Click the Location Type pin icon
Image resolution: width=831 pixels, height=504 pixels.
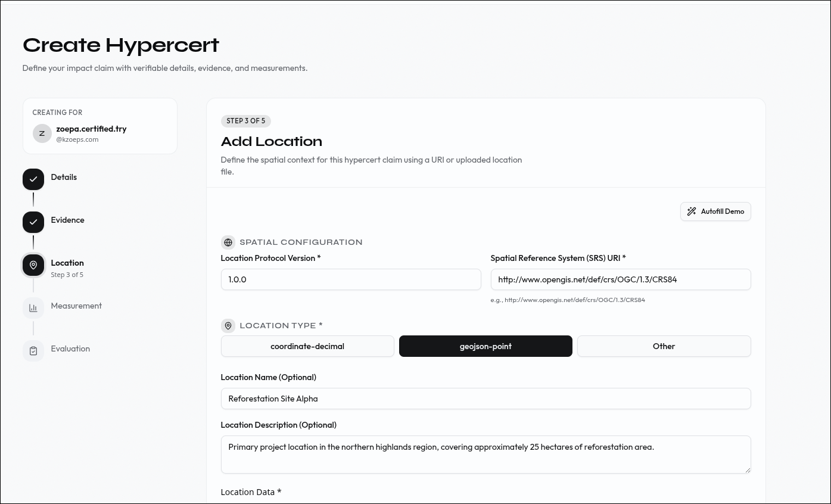point(228,326)
